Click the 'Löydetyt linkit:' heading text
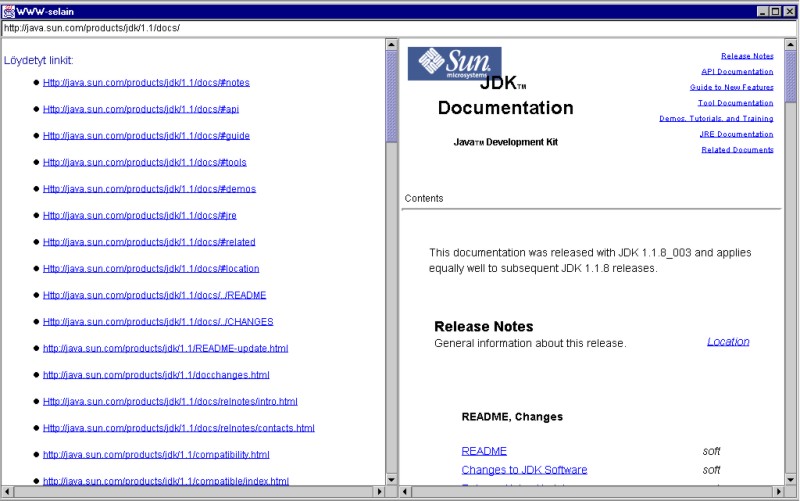 tap(39, 60)
